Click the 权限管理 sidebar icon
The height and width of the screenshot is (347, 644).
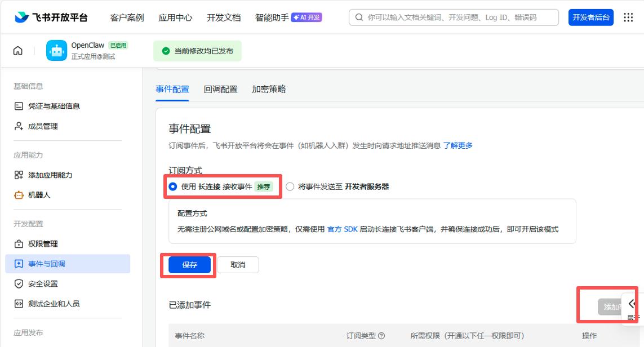tap(19, 243)
